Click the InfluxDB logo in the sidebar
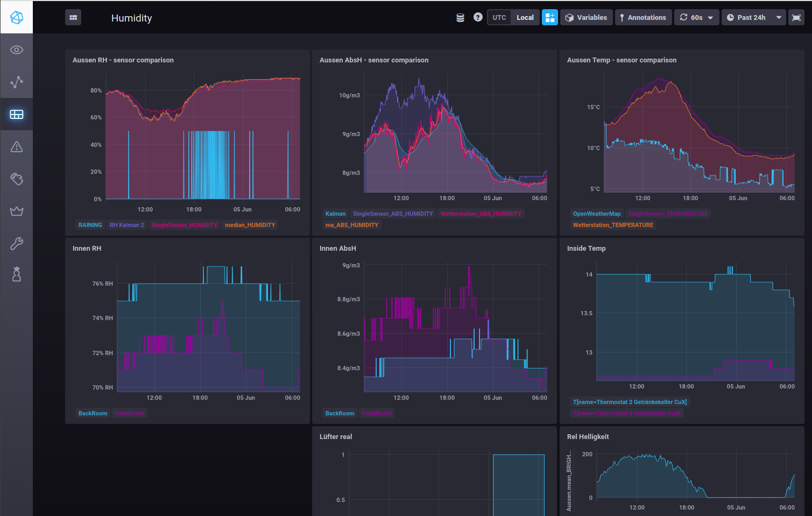Screen dimensions: 812x516 point(17,17)
